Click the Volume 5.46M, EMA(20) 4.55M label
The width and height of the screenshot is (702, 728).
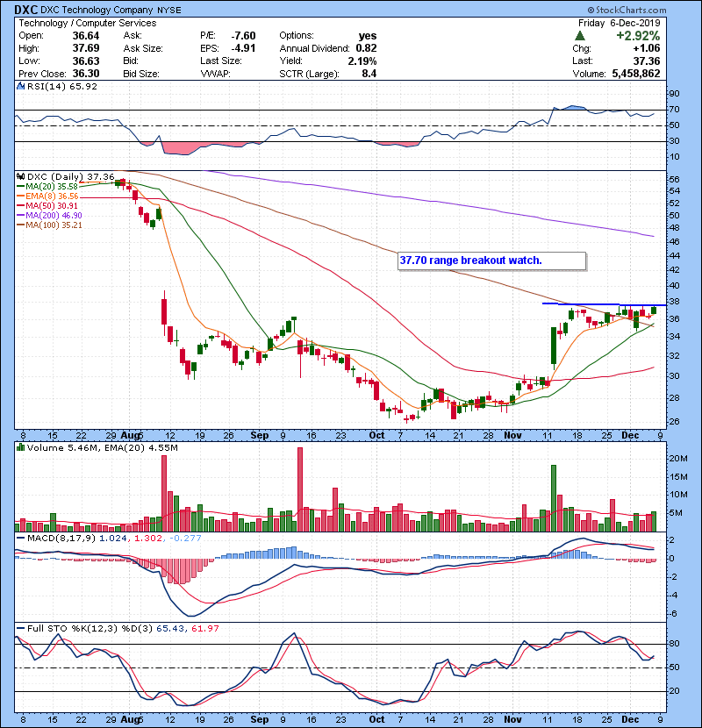[x=102, y=447]
